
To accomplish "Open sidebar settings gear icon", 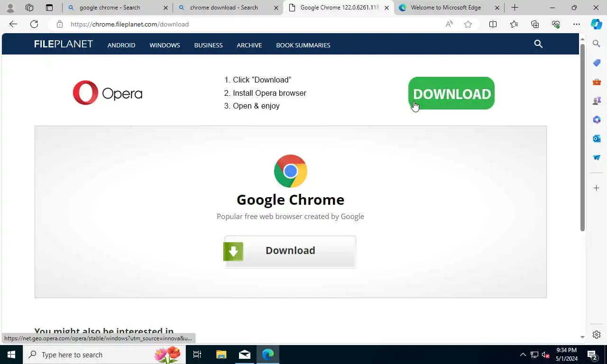I will point(597,335).
